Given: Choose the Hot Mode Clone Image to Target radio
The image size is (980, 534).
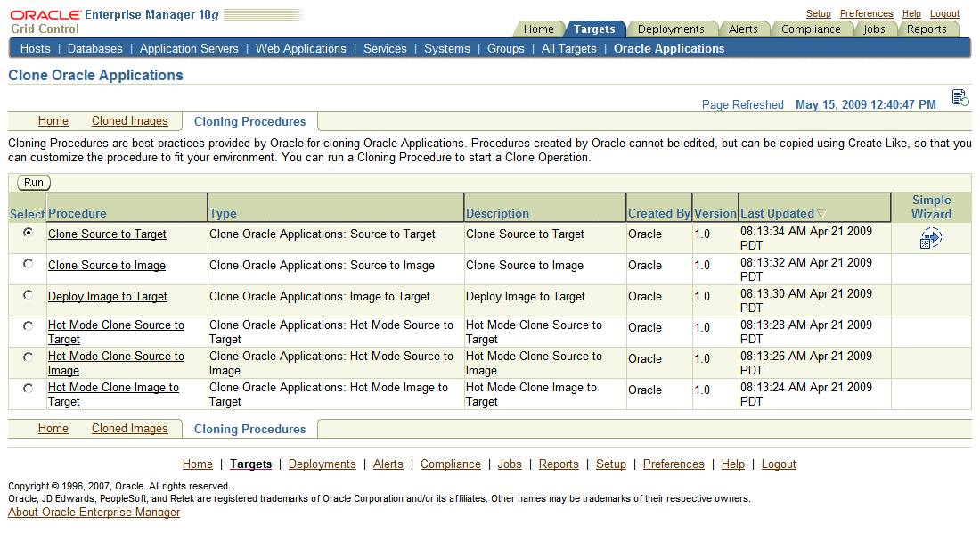Looking at the screenshot, I should click(29, 389).
